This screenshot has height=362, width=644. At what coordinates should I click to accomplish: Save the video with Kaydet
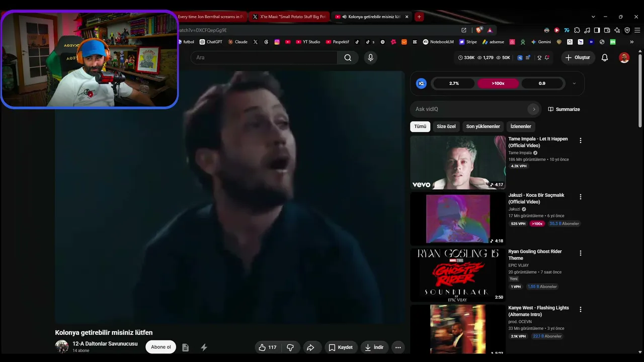point(341,347)
